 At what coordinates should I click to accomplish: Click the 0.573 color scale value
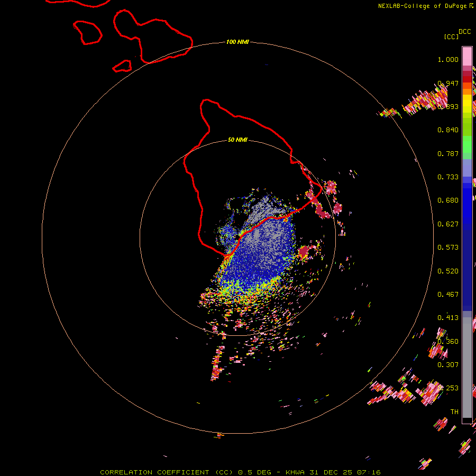coord(448,248)
